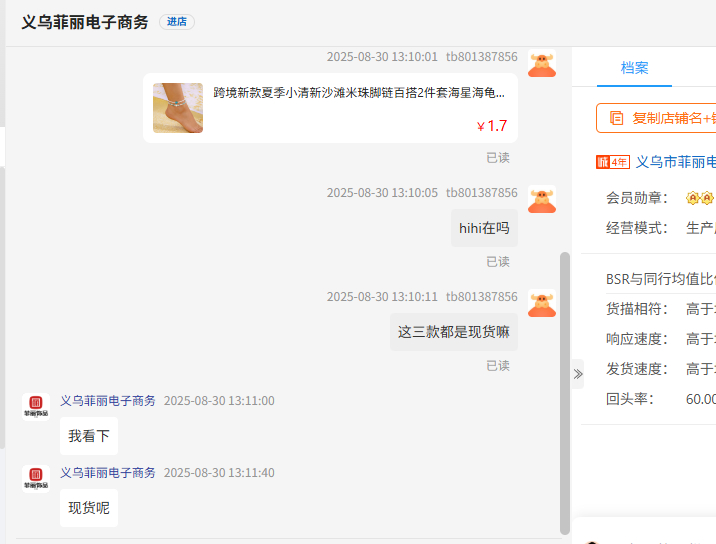This screenshot has width=716, height=544.
Task: Switch to the 档案 tab
Action: click(x=634, y=68)
